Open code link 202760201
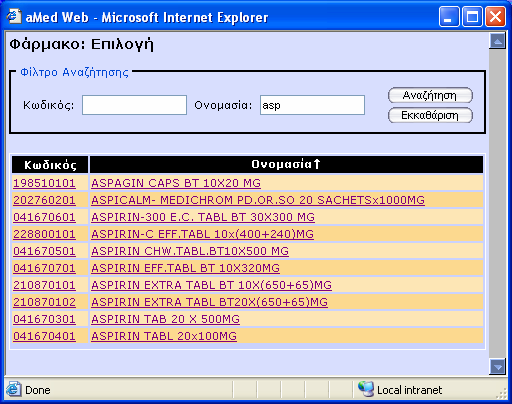The width and height of the screenshot is (512, 404). point(44,200)
